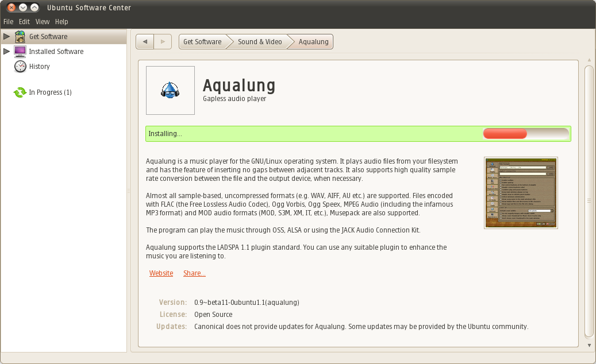Open the Help menu
The height and width of the screenshot is (364, 596).
61,21
